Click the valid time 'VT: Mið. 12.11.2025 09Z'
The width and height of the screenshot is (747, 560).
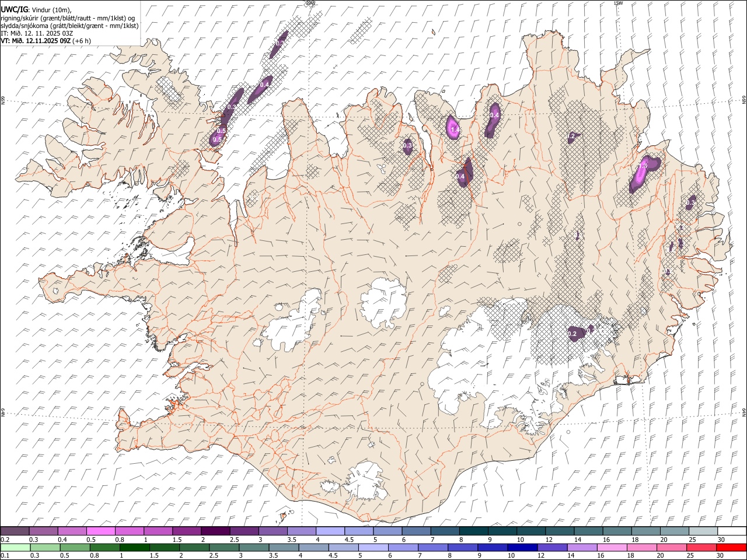pyautogui.click(x=36, y=41)
